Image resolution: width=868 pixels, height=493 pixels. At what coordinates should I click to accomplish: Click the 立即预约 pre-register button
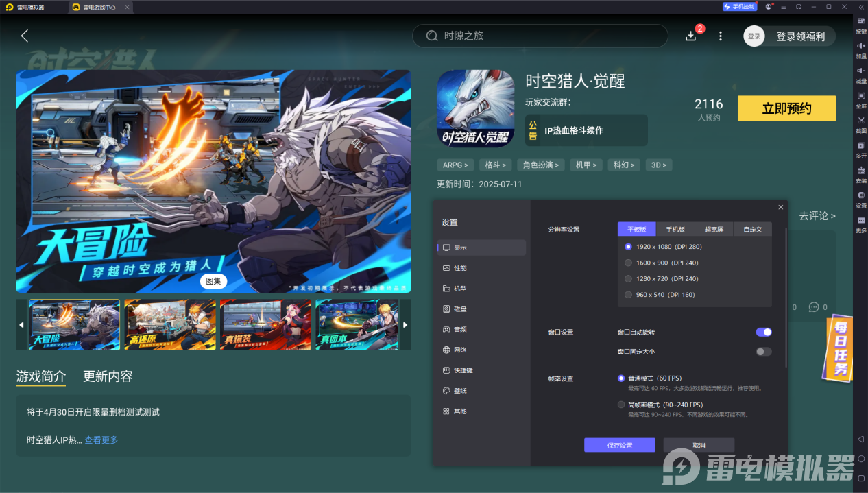coord(786,108)
